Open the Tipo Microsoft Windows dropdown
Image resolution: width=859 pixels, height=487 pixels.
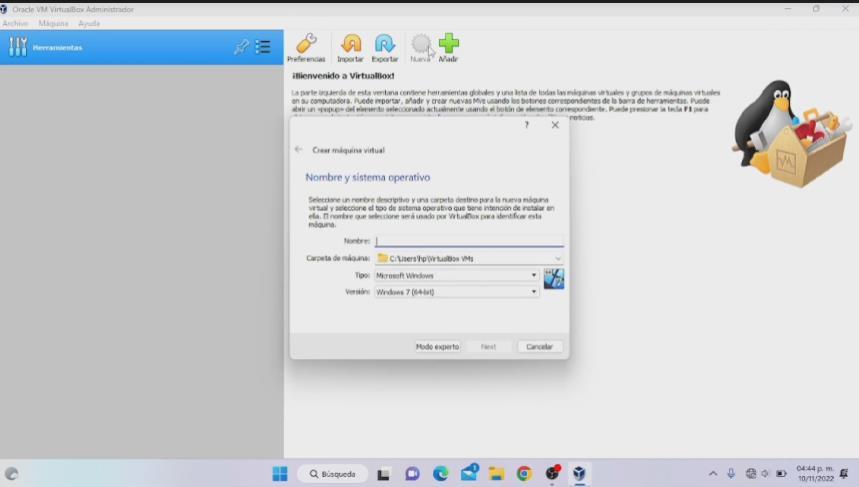(x=456, y=276)
